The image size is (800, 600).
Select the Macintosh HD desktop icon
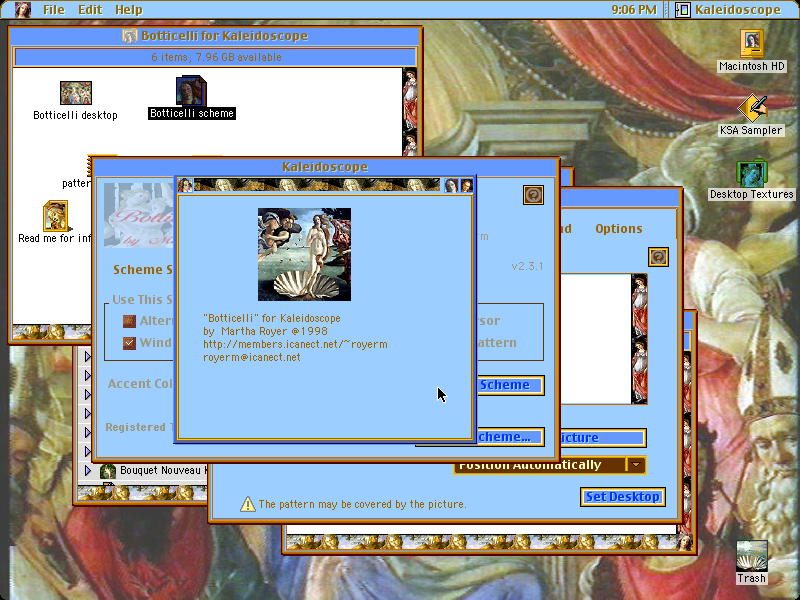tap(751, 43)
